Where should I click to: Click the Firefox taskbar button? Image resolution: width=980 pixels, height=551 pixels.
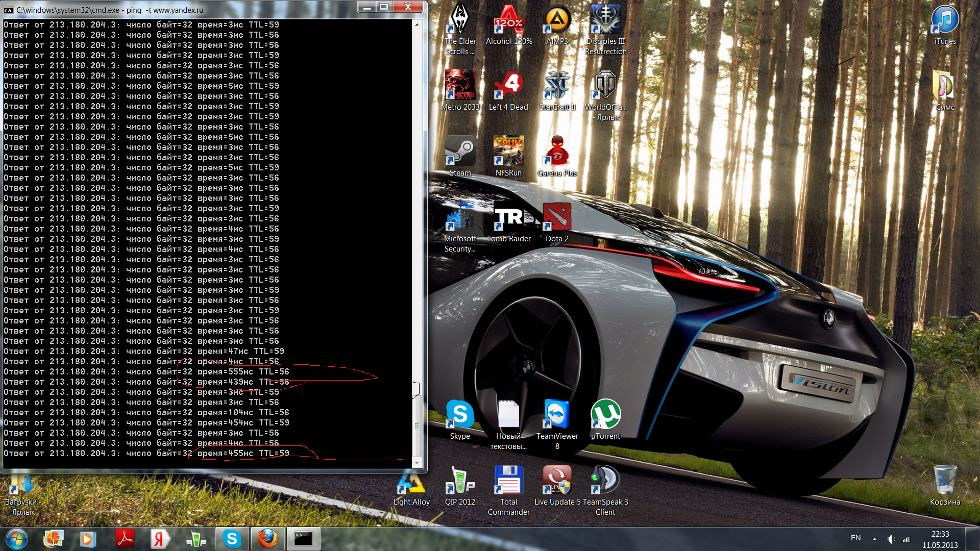pos(267,539)
